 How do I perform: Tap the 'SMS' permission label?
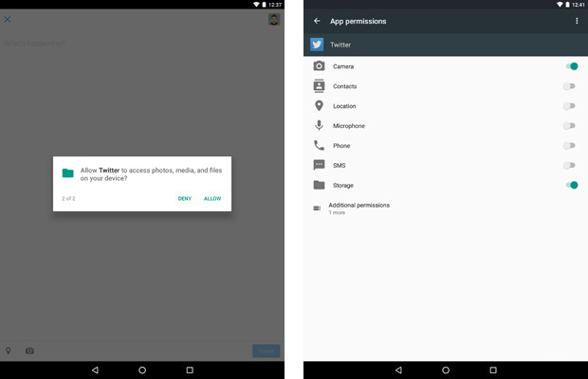tap(339, 166)
